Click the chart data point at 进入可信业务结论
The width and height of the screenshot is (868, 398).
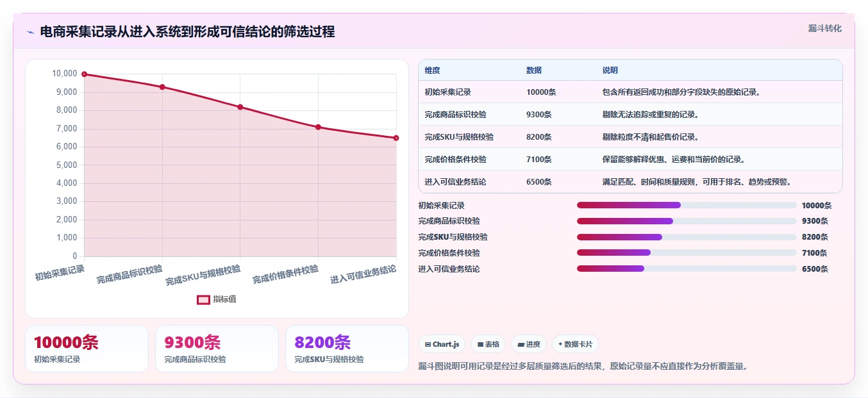click(396, 138)
